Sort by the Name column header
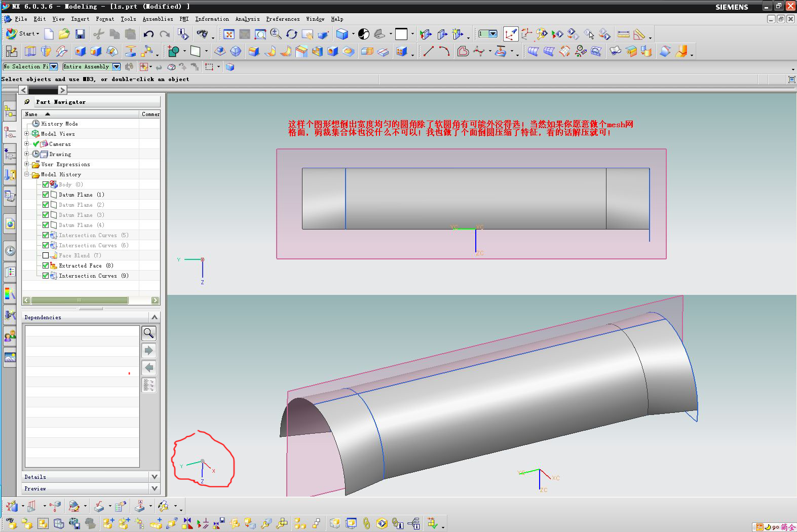797x532 pixels. 81,114
